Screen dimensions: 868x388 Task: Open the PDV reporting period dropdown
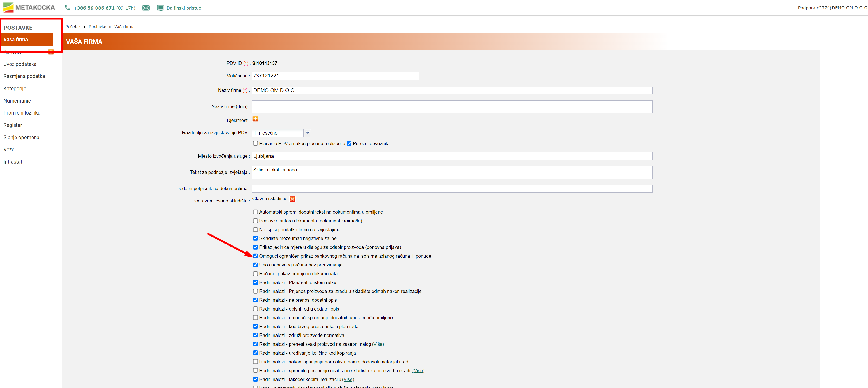[x=308, y=133]
